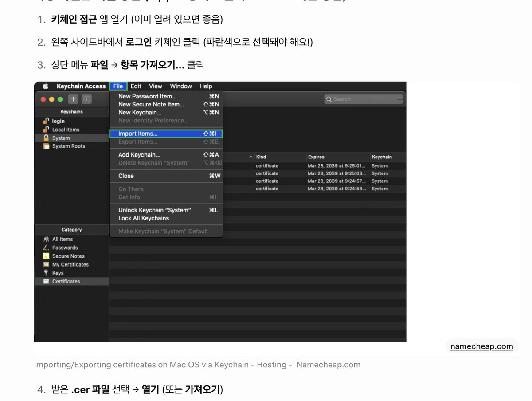Click the green zoom window button
Viewport: 532px width, 401px height.
click(60, 99)
